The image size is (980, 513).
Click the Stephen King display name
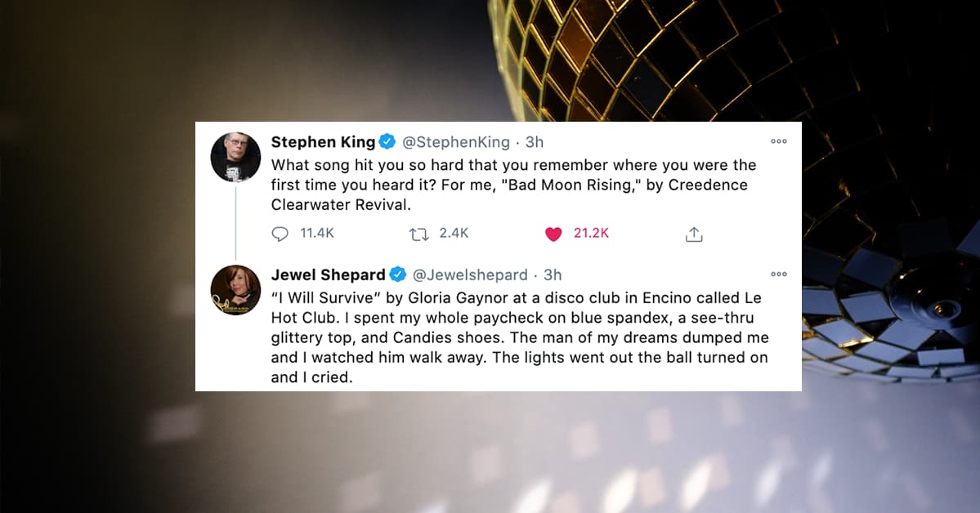click(323, 142)
